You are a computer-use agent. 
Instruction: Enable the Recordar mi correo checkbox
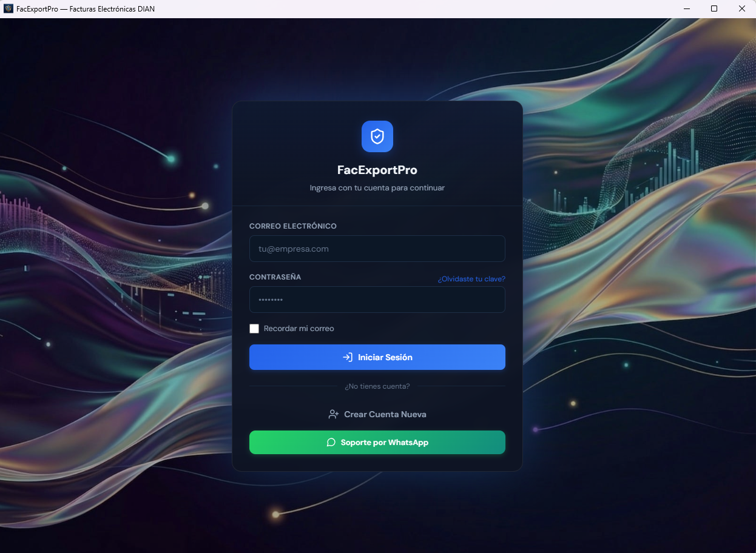pyautogui.click(x=254, y=329)
